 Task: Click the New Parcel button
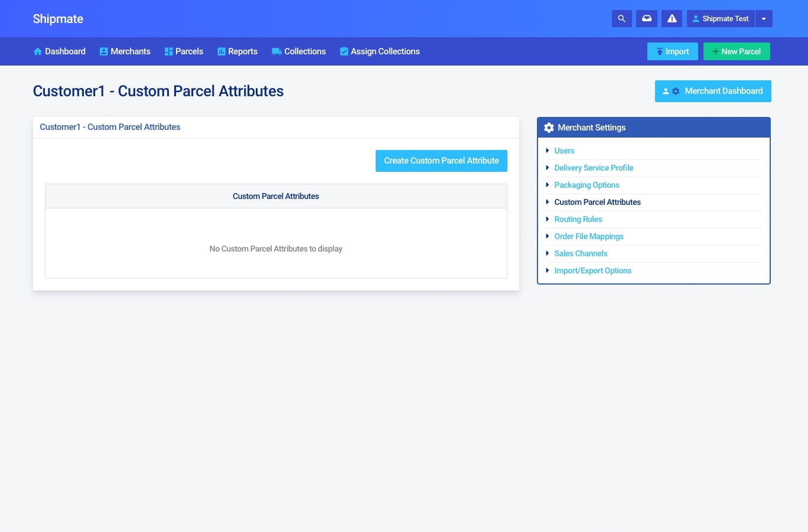pos(737,51)
